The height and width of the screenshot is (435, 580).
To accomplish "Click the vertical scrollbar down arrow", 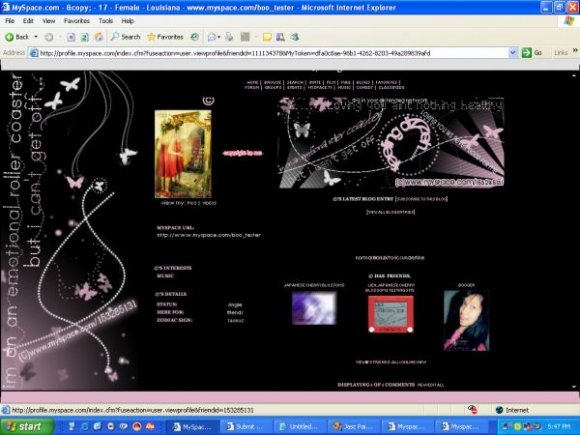I will pos(574,387).
